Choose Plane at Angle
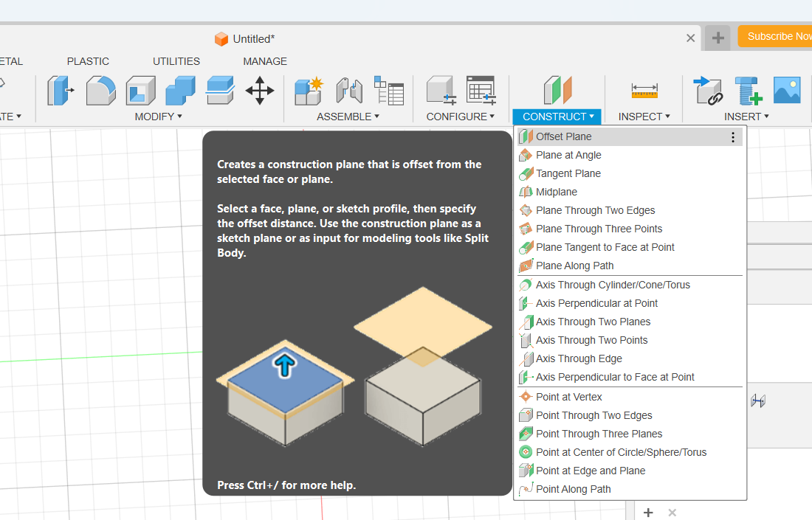The width and height of the screenshot is (812, 520). click(x=630, y=155)
